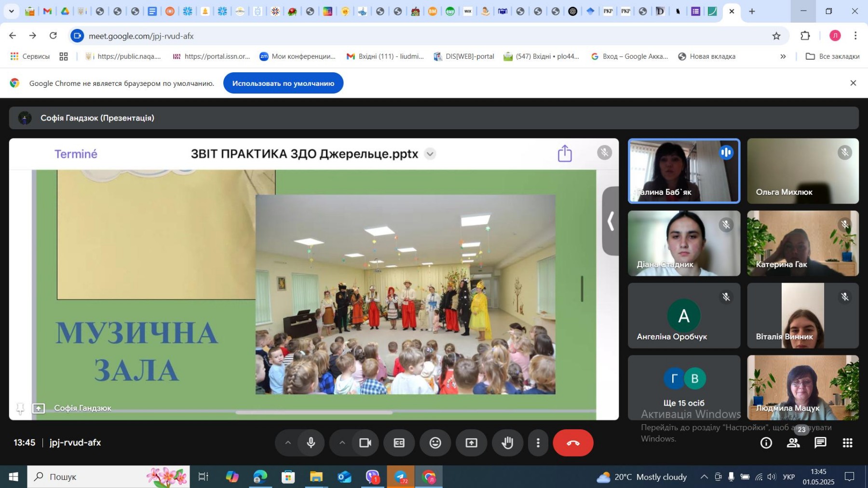Open the activities grid icon

pos(847,443)
